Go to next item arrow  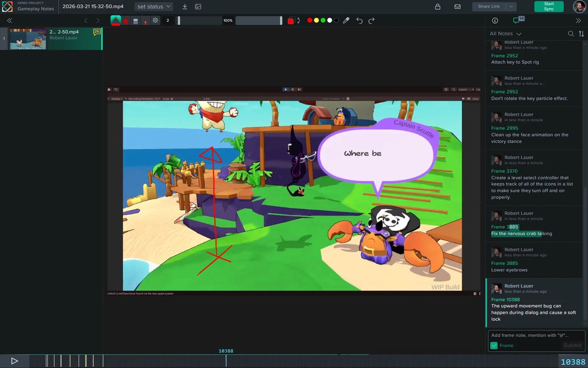click(x=98, y=21)
